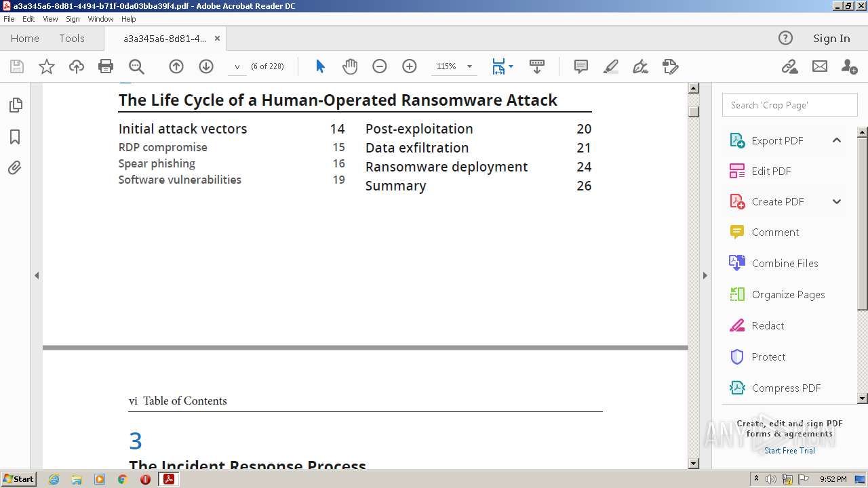Send file by email envelope icon
The height and width of the screenshot is (488, 868).
[820, 66]
